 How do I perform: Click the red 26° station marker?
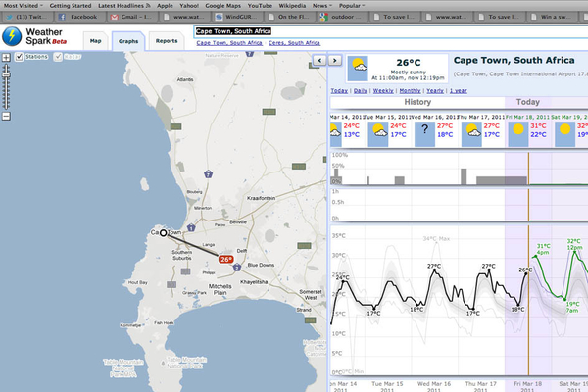click(225, 259)
